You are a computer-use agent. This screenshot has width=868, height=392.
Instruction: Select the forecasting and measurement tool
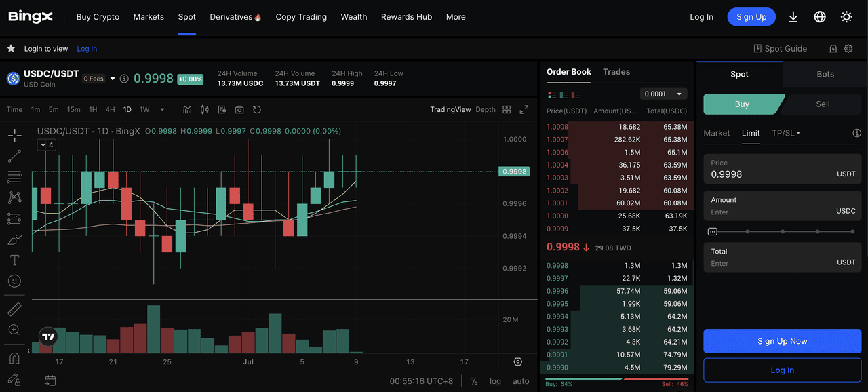pos(14,219)
